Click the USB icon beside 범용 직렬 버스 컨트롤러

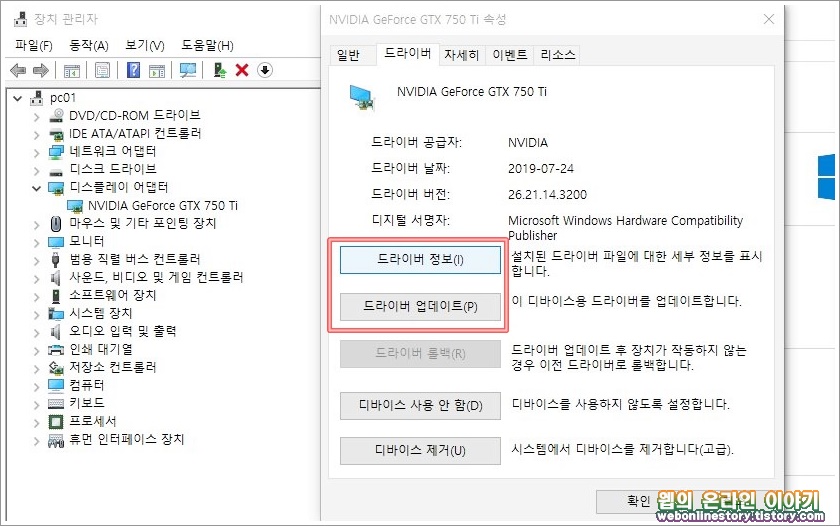pyautogui.click(x=56, y=259)
